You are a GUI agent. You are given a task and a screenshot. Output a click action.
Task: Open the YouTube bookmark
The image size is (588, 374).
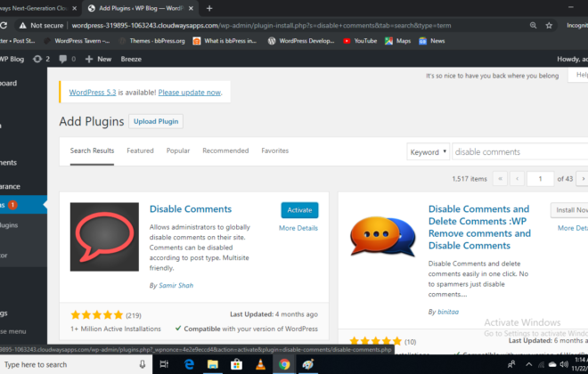(x=360, y=41)
